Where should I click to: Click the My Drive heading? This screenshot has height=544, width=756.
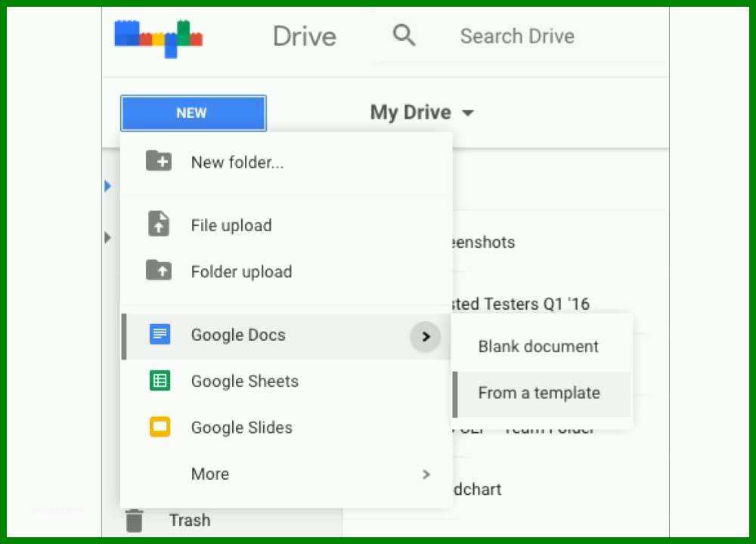click(411, 113)
